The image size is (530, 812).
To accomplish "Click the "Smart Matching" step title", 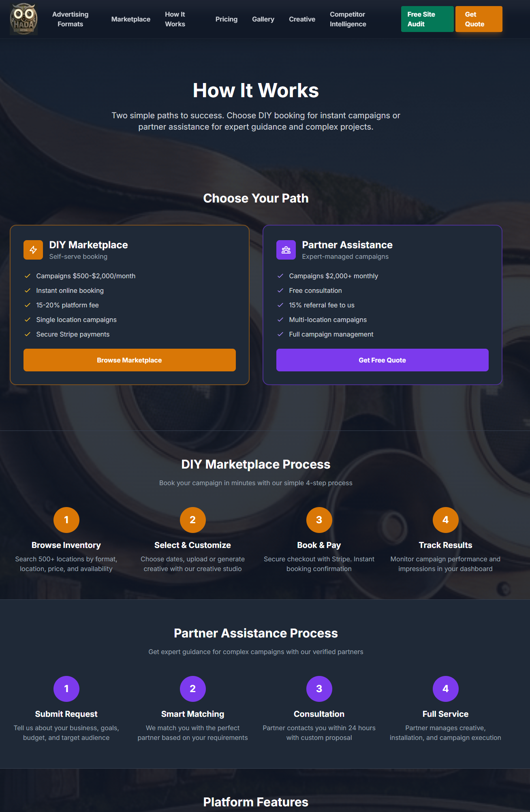I will point(193,714).
